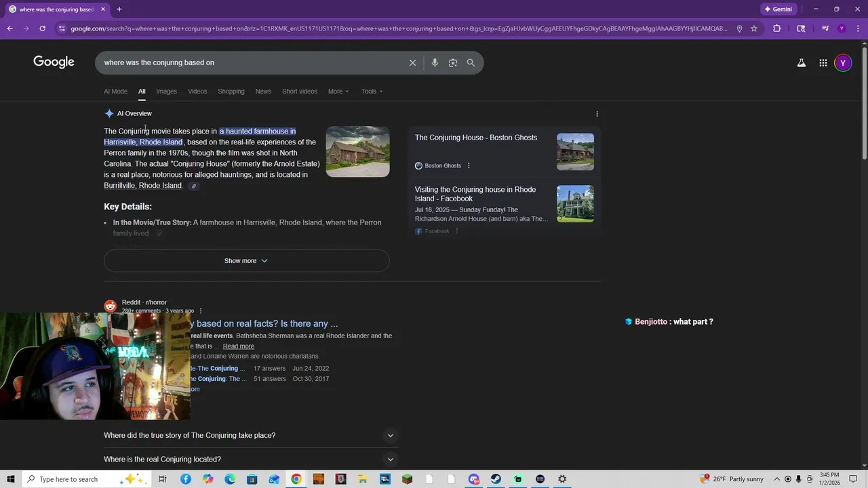Switch to Shopping tab

(x=231, y=91)
